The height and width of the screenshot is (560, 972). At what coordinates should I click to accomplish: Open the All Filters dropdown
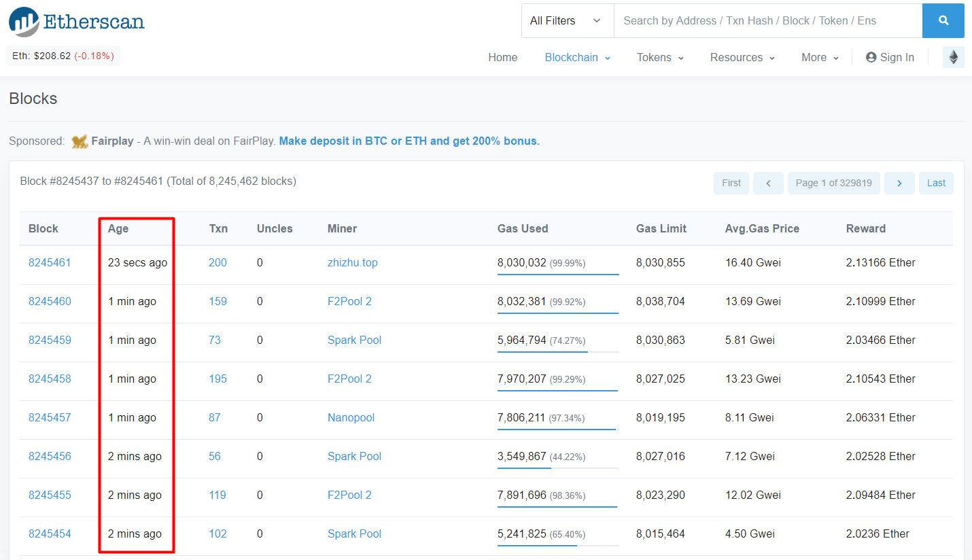coord(567,20)
